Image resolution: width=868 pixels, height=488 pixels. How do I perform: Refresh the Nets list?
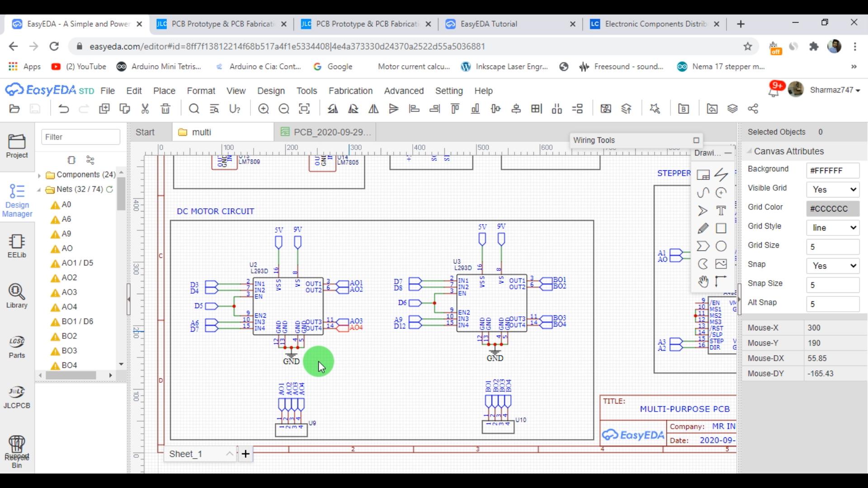pos(109,189)
